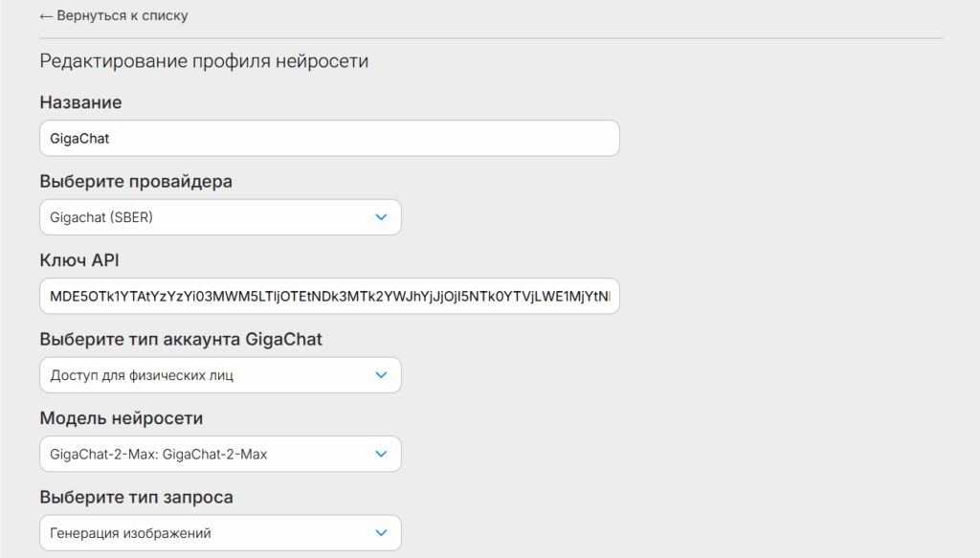This screenshot has height=558, width=980.
Task: Click inside the 'Ключ API' key field
Action: (x=329, y=297)
